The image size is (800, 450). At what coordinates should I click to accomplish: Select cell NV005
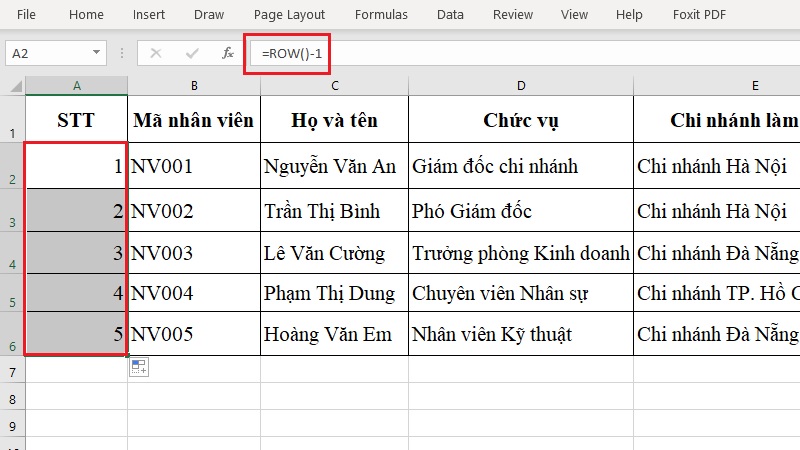(x=194, y=334)
